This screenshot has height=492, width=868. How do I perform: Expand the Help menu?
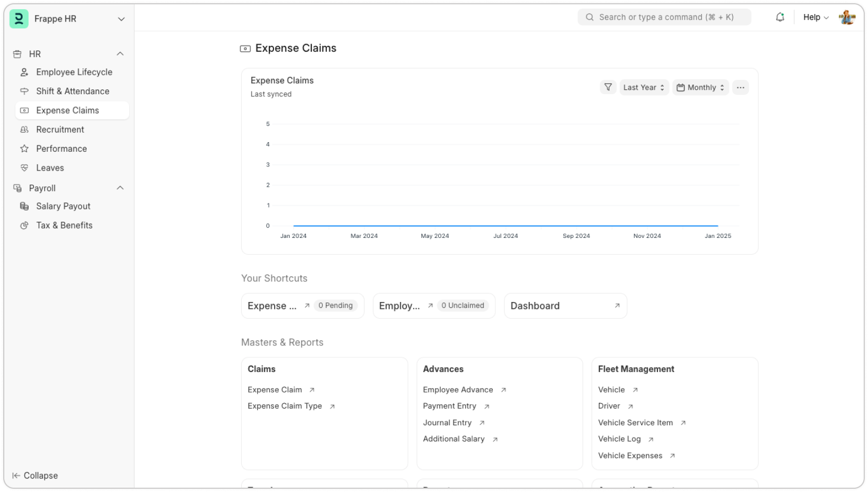point(815,17)
